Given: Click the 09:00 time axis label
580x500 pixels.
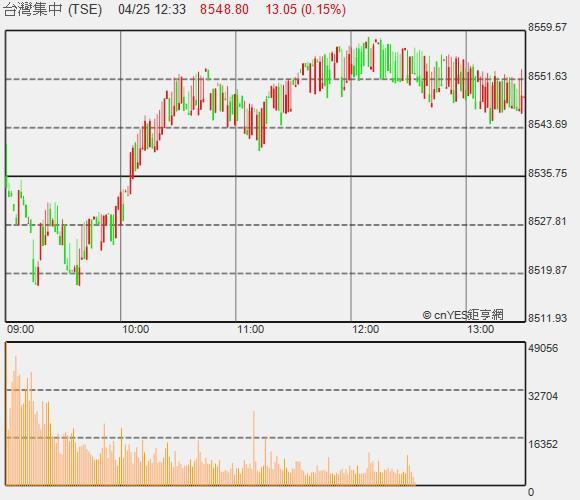Looking at the screenshot, I should pos(21,329).
